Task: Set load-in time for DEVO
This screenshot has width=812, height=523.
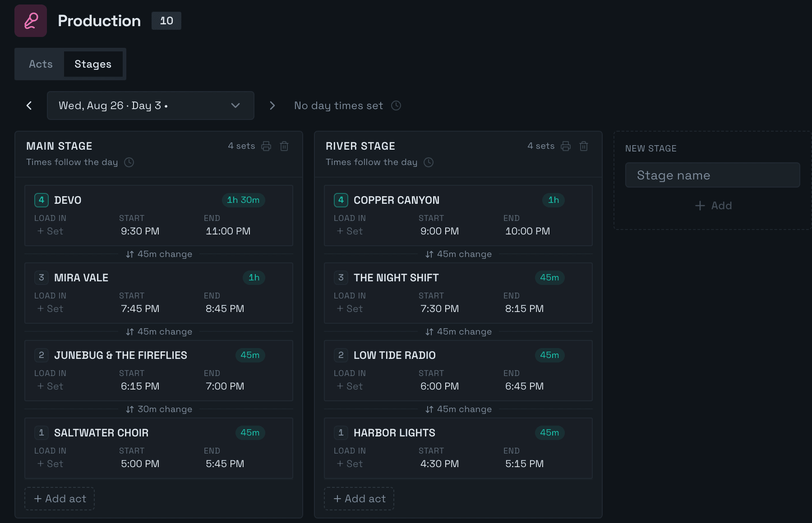Action: pyautogui.click(x=50, y=231)
